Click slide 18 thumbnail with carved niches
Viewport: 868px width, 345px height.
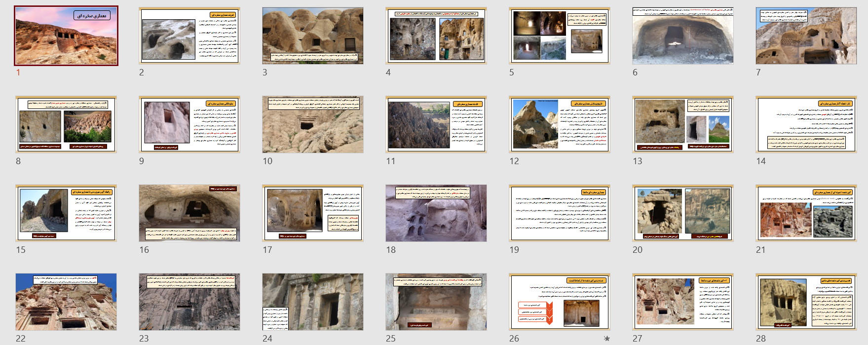[x=436, y=213]
